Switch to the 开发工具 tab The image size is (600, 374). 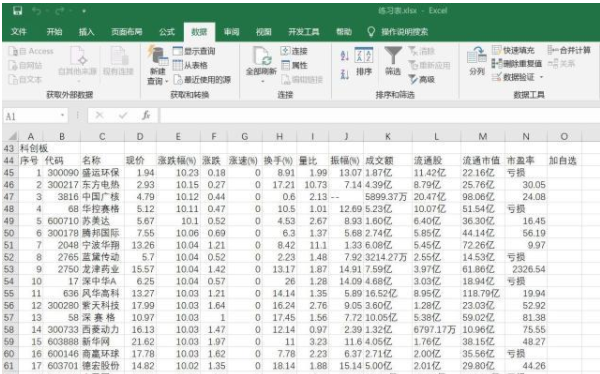point(304,32)
